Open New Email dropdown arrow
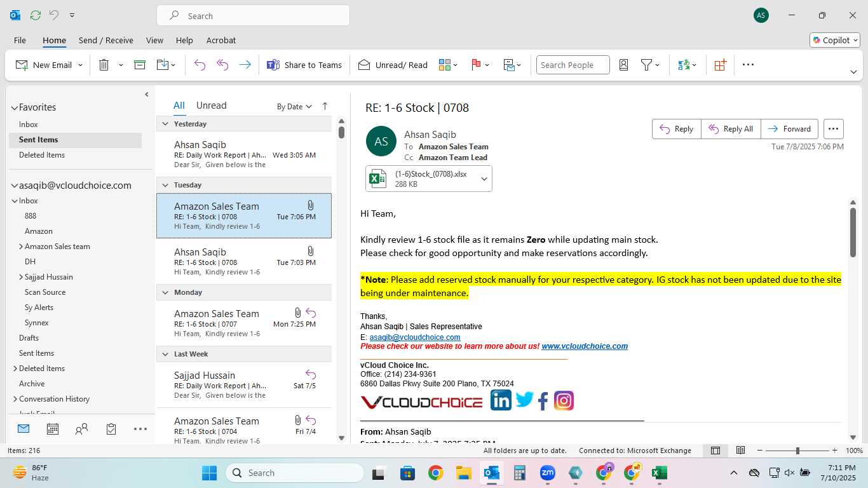Image resolution: width=868 pixels, height=488 pixels. 80,65
